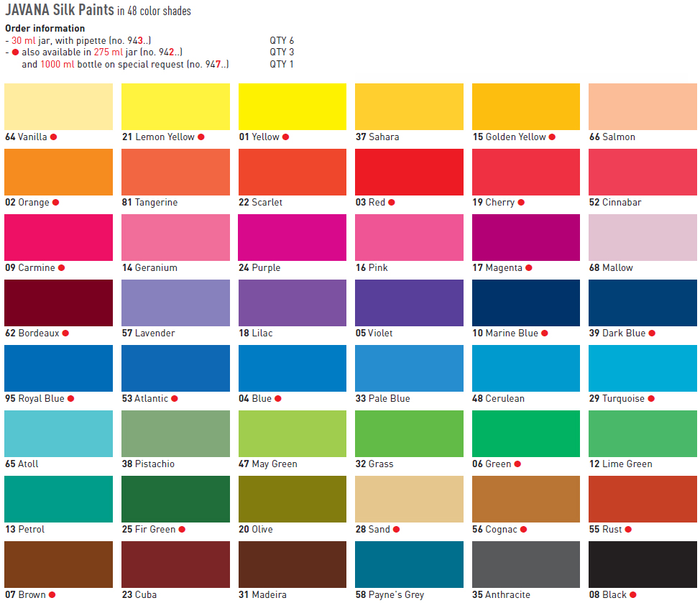Click the red dot beside 95 Royal Blue
The height and width of the screenshot is (603, 700).
pos(70,399)
